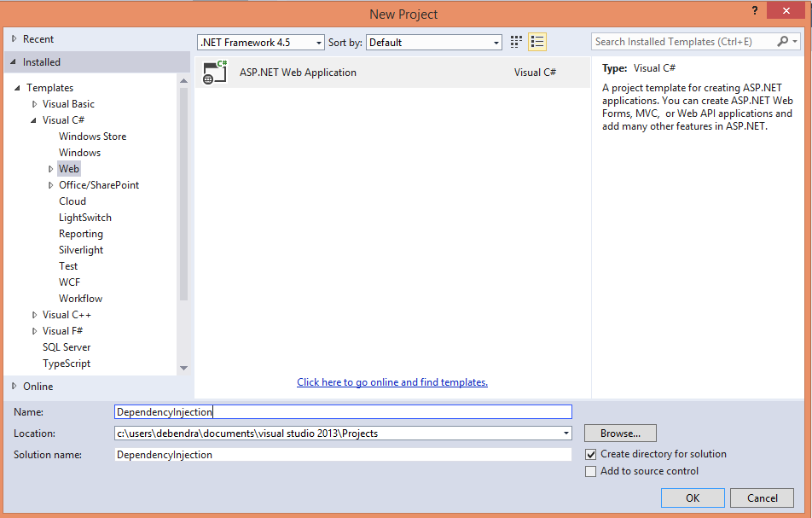Expand the Office/SharePoint node
812x518 pixels.
[x=50, y=185]
